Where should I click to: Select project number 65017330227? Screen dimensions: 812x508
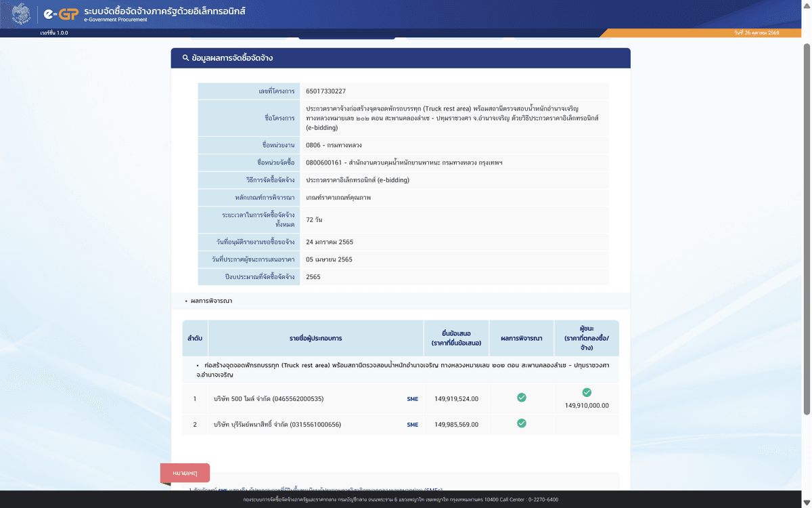click(326, 91)
